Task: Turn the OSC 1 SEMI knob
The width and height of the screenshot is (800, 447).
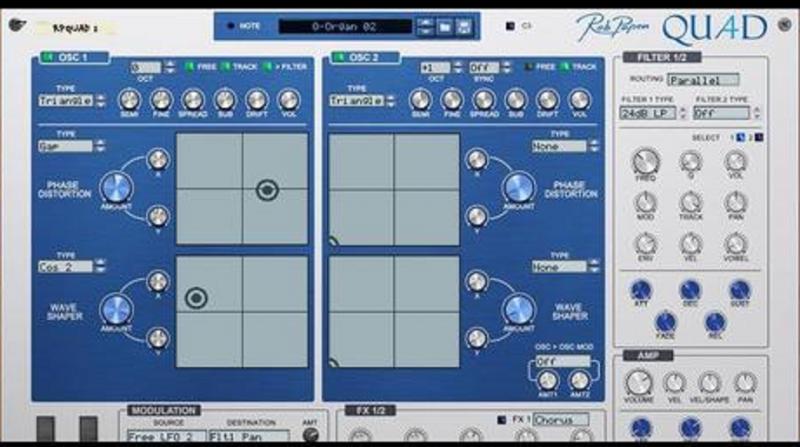Action: [x=130, y=100]
